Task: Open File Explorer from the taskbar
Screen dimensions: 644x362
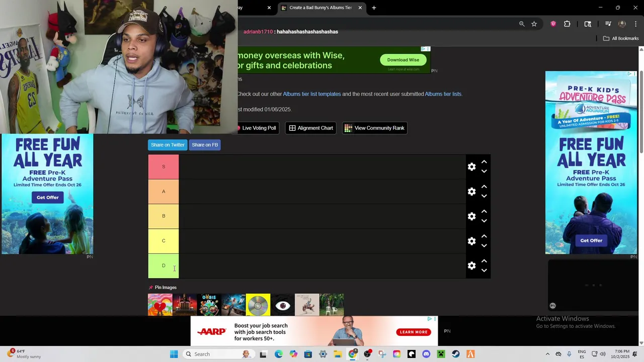Action: [338, 354]
